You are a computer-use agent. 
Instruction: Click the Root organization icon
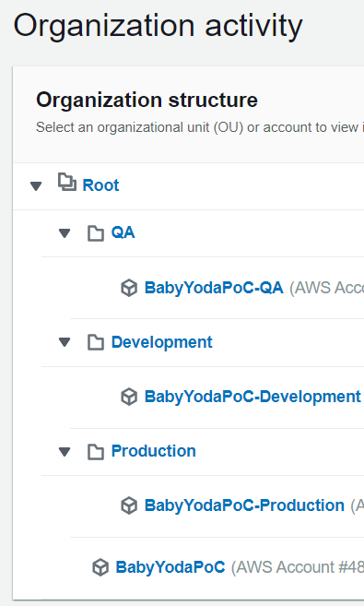66,182
